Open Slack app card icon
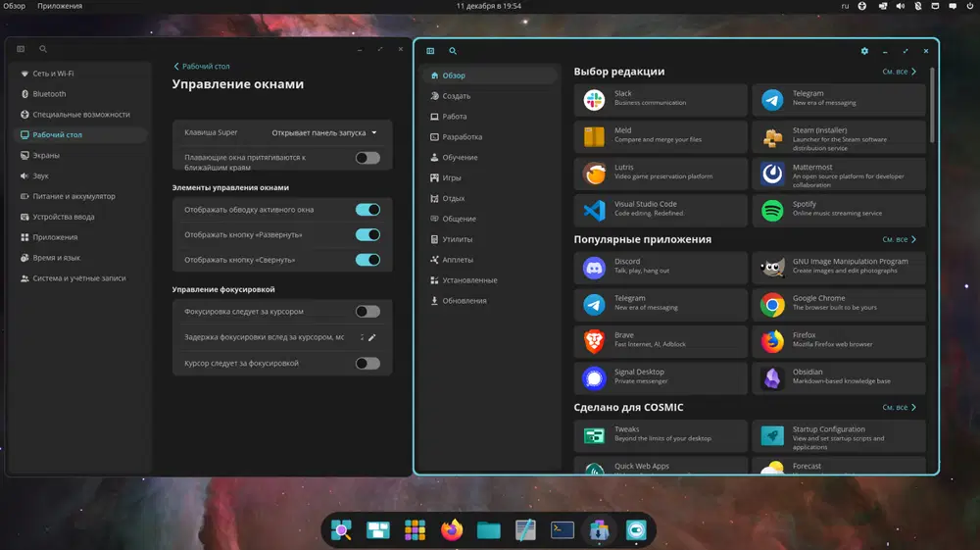 [594, 100]
